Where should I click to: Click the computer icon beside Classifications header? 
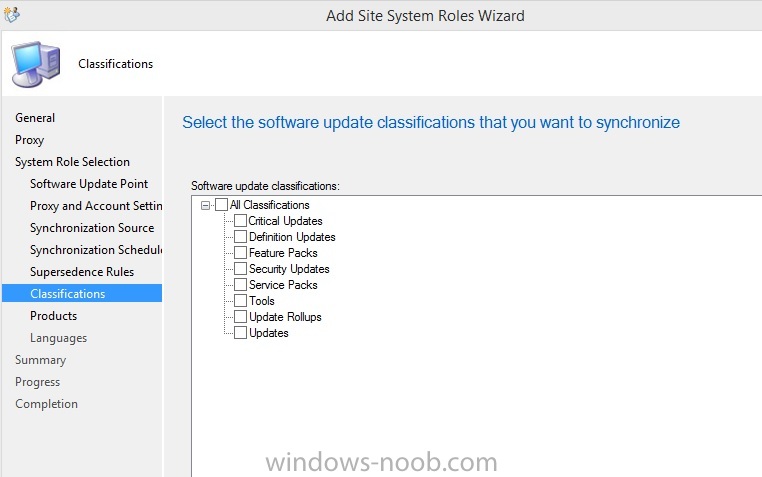click(36, 64)
